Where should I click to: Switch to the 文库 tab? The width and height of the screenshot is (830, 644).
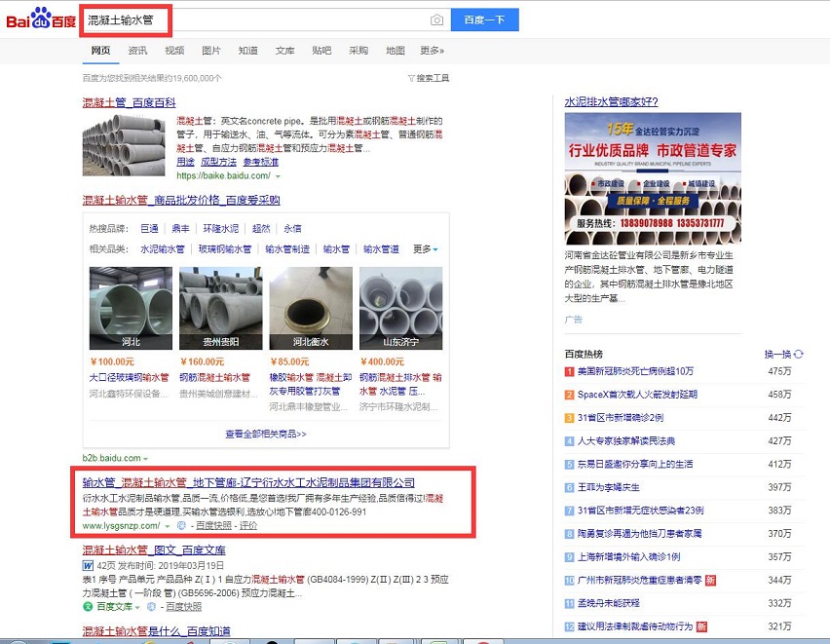click(x=284, y=51)
